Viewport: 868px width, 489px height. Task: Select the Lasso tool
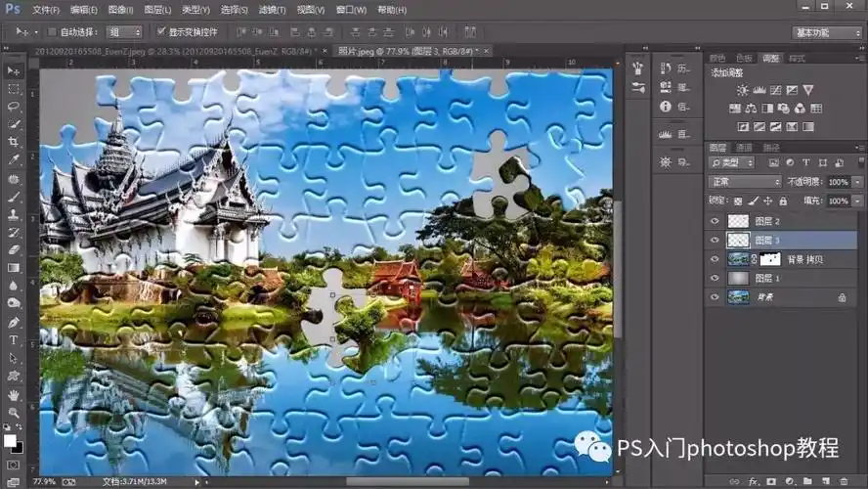click(x=14, y=106)
